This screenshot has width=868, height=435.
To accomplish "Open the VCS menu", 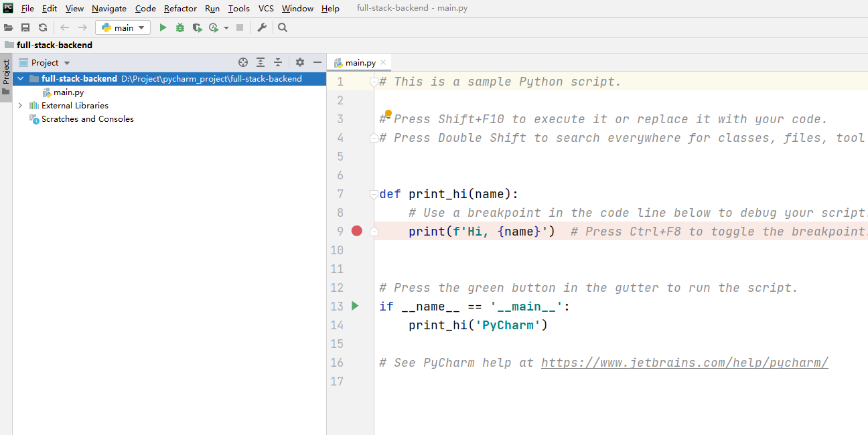I will [266, 9].
